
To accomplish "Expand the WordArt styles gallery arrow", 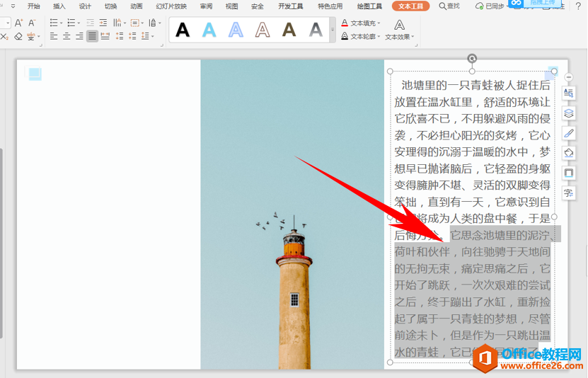I will (x=331, y=29).
